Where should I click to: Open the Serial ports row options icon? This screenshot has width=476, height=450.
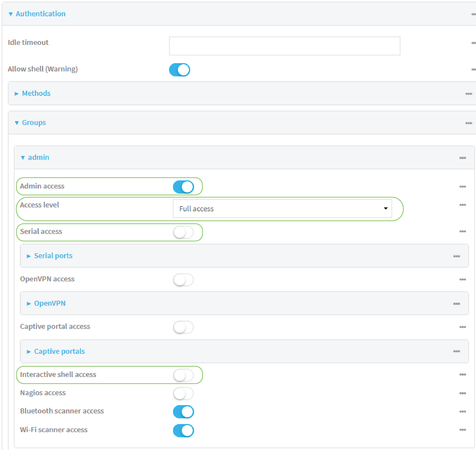(457, 256)
